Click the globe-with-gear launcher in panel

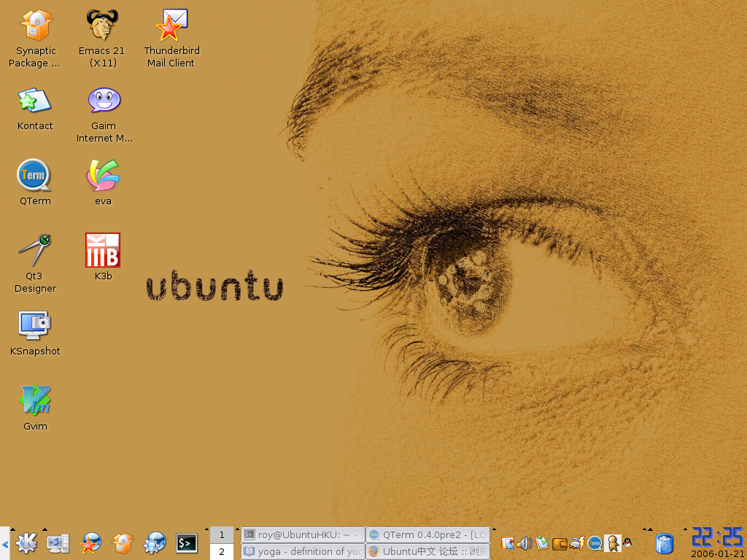tap(155, 543)
